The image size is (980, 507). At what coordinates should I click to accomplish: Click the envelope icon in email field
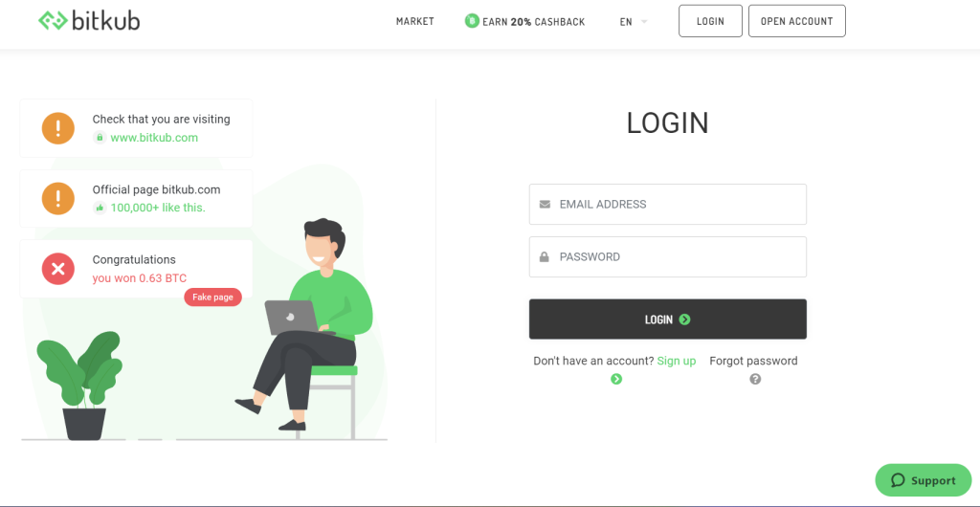(x=545, y=204)
